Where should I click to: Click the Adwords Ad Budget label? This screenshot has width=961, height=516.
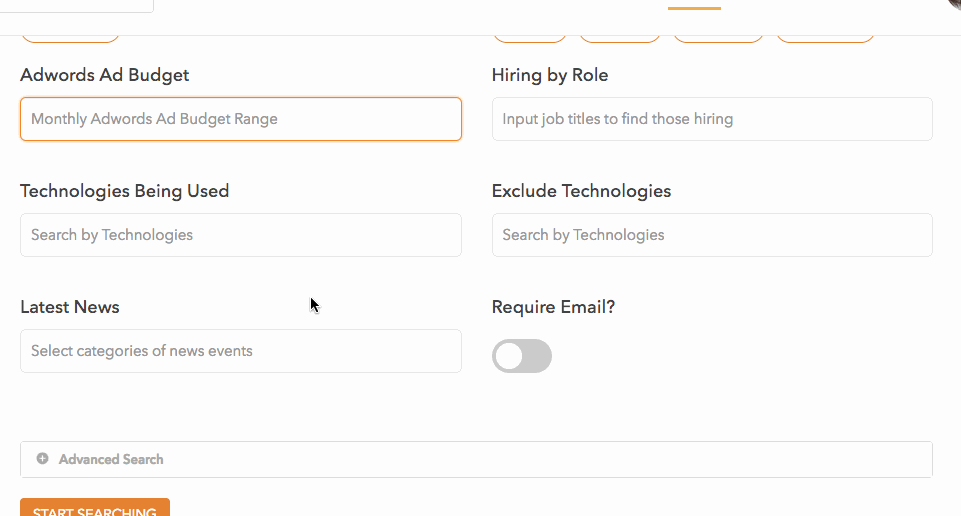tap(104, 75)
